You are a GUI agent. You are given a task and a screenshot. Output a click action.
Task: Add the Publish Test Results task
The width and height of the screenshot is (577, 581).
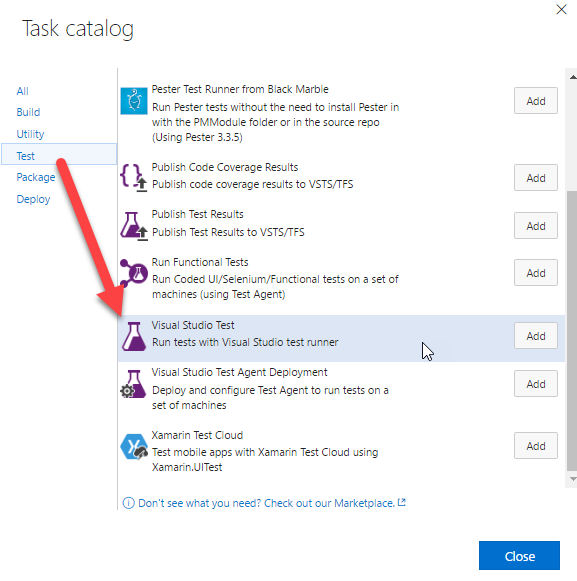(535, 226)
